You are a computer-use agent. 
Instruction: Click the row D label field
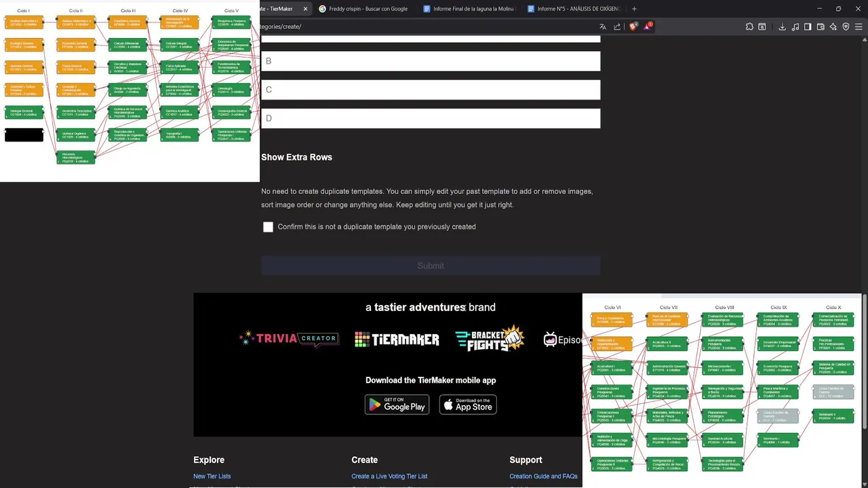[431, 118]
